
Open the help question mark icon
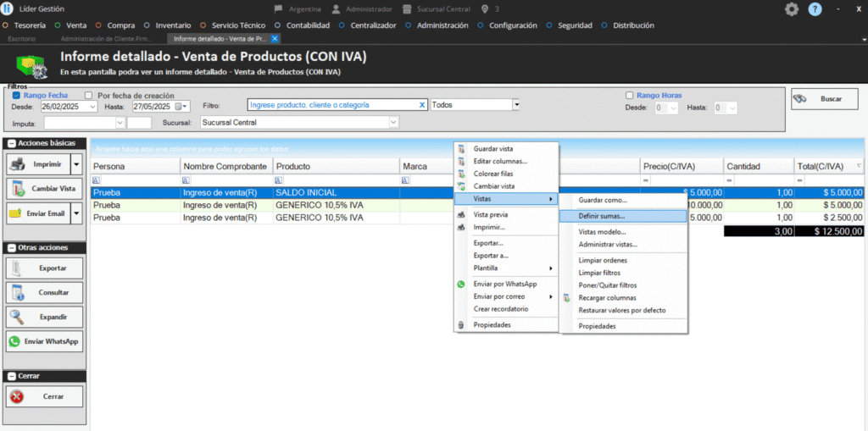[x=815, y=9]
